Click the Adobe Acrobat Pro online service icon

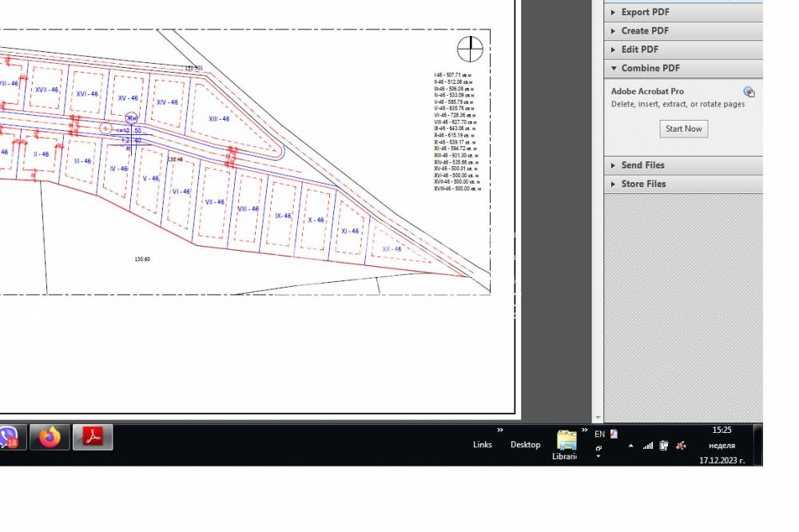point(749,92)
